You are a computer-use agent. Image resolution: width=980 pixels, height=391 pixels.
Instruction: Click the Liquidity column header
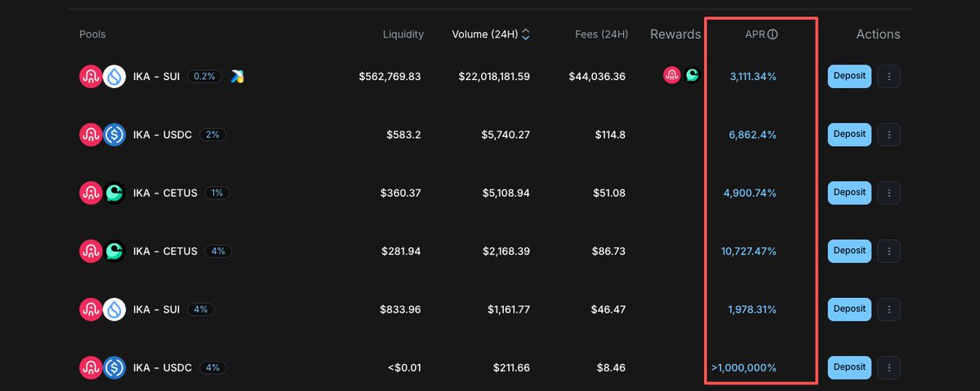403,34
